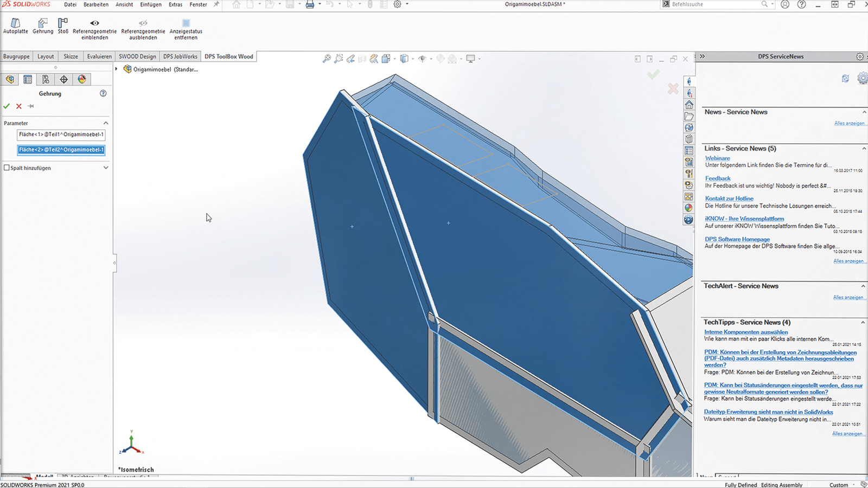Select the Fläche<1> selection field
868x488 pixels.
pos(61,134)
